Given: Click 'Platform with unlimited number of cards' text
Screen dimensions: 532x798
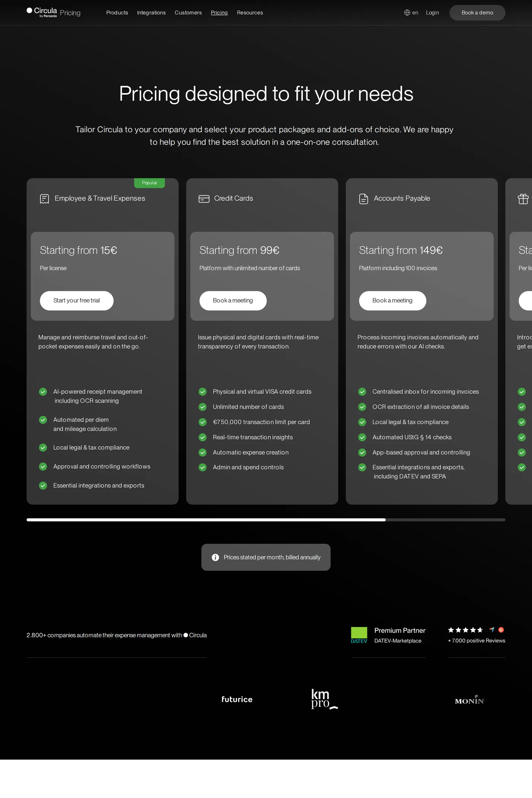Looking at the screenshot, I should (250, 268).
